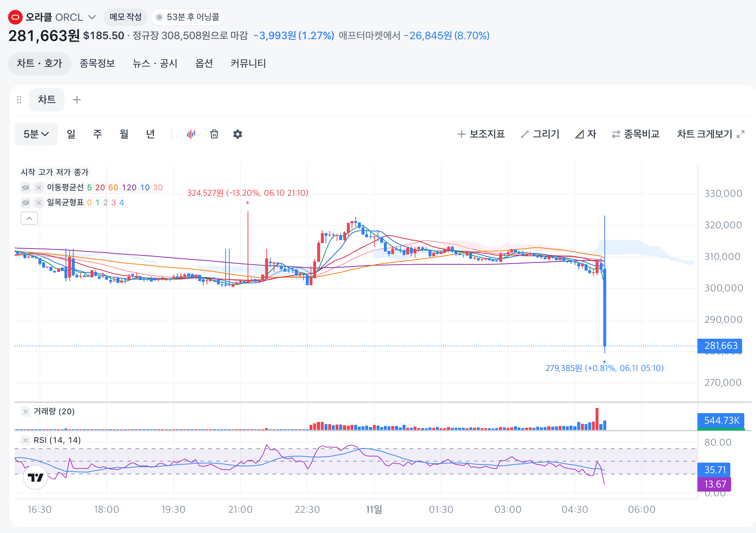Switch chart to 월 (monthly) interval
The width and height of the screenshot is (756, 533).
tap(124, 134)
